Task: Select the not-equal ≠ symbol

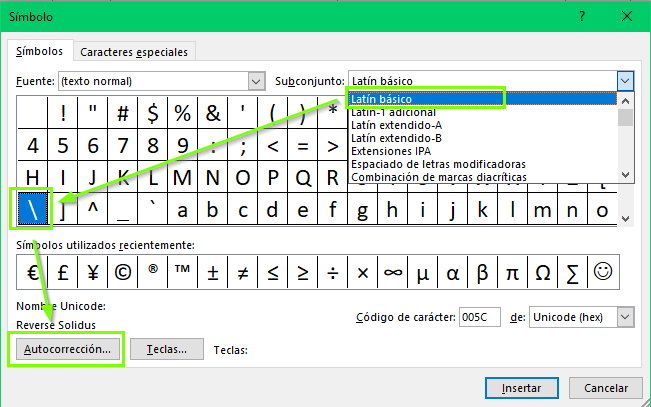Action: (242, 272)
